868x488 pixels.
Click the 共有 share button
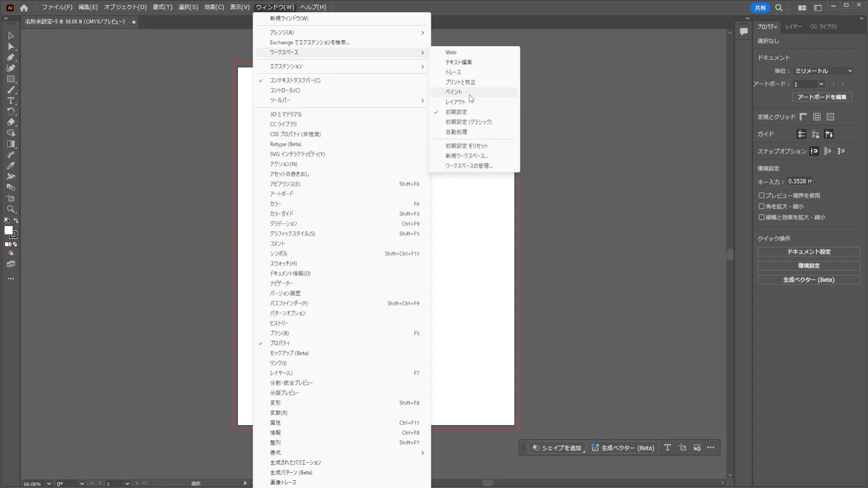760,8
